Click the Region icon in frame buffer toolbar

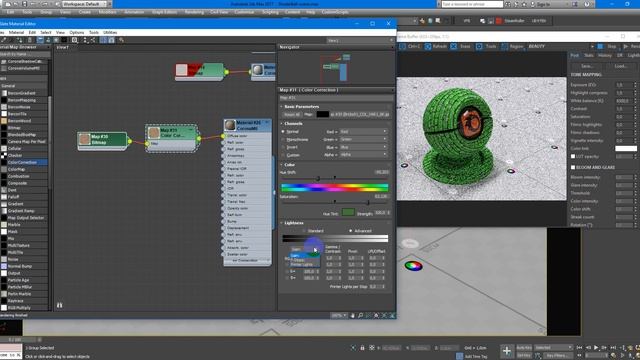click(x=504, y=47)
